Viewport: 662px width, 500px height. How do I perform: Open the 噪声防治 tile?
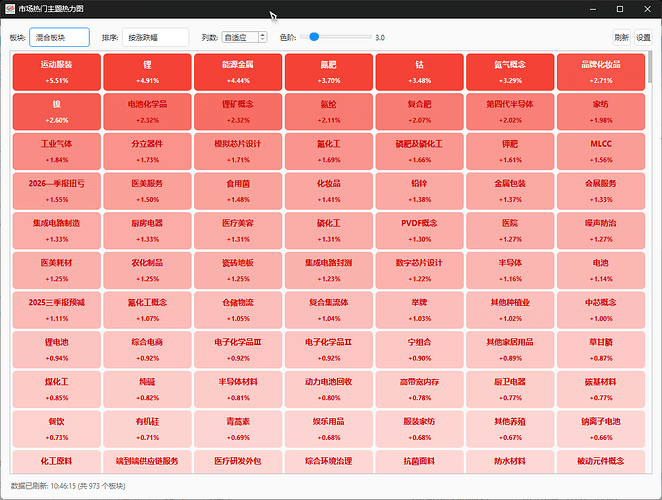click(601, 231)
